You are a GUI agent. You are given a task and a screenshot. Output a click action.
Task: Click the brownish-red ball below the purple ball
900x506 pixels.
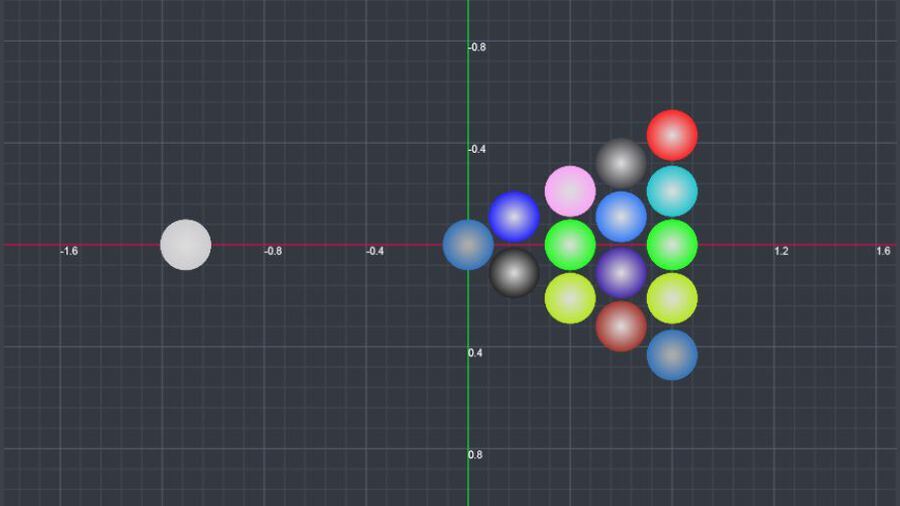click(621, 326)
